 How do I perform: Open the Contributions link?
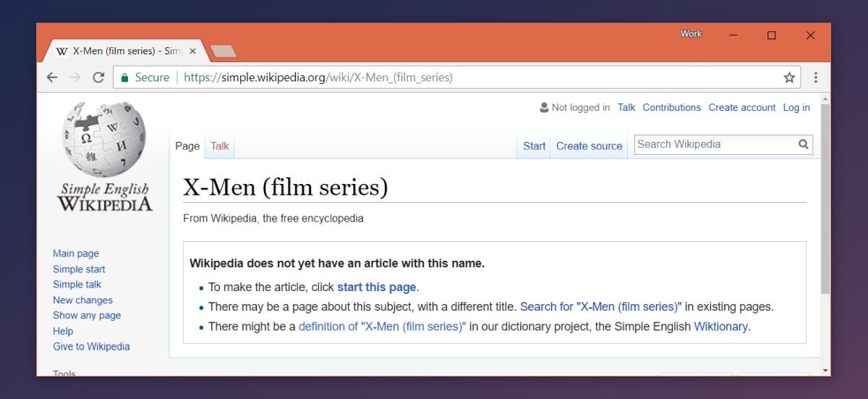tap(672, 107)
